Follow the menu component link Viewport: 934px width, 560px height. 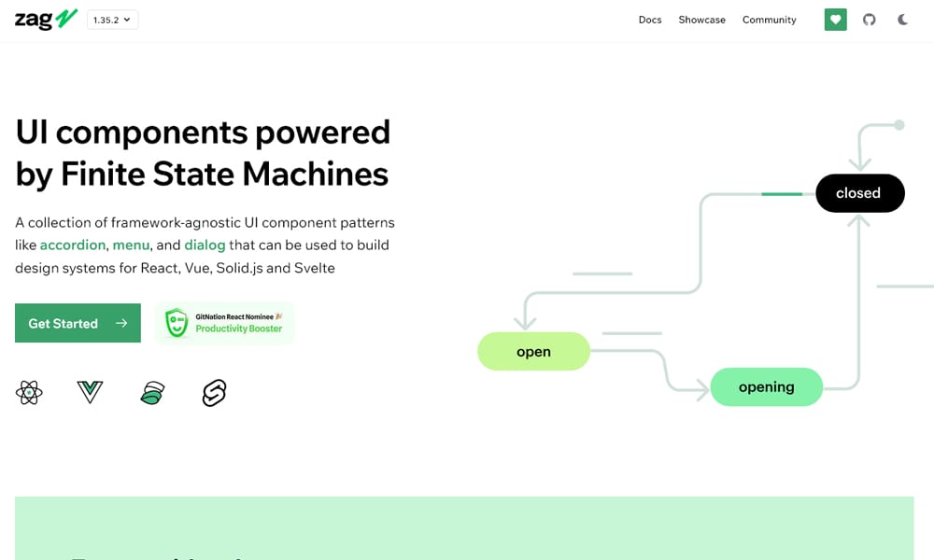(x=131, y=245)
